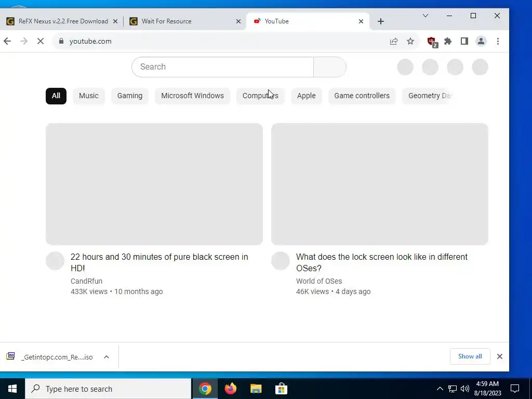Open the Chrome profile avatar
Screen dimensions: 532x399
pos(481,42)
